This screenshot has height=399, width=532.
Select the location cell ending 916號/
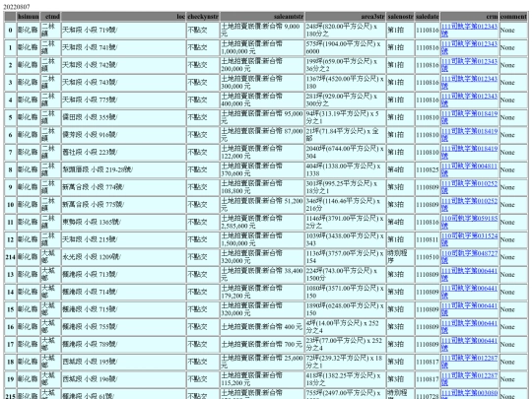click(123, 135)
